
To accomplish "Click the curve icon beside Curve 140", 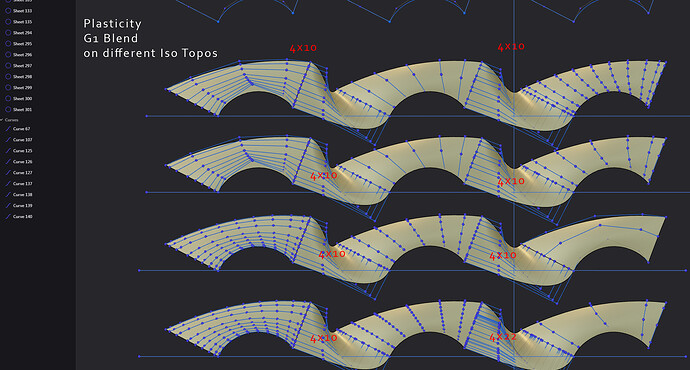I will click(8, 216).
